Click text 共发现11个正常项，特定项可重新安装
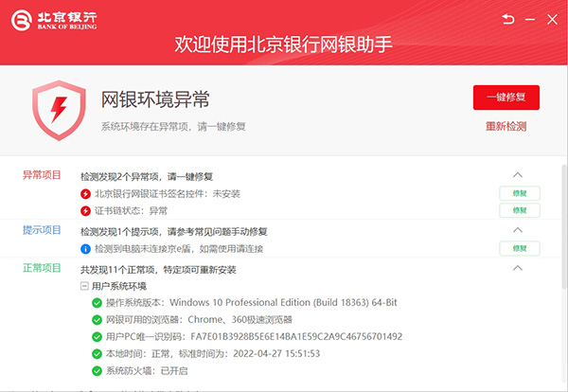The width and height of the screenshot is (568, 392). click(x=158, y=270)
